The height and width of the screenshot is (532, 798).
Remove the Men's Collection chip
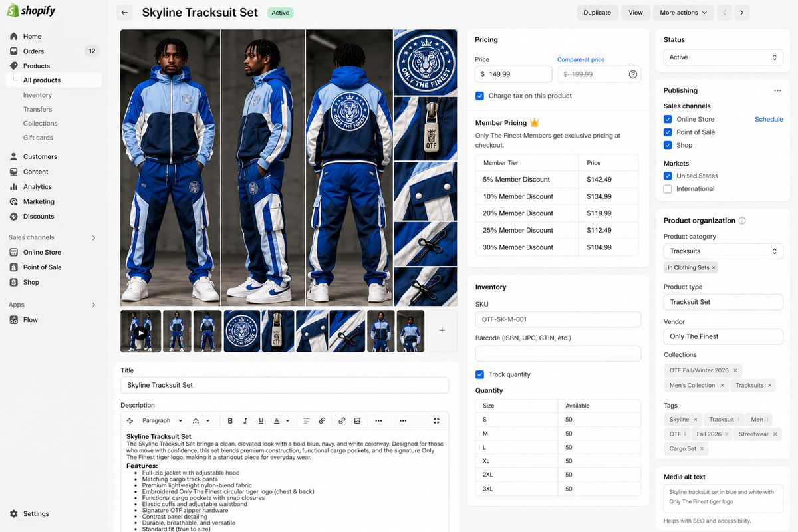[x=722, y=386]
